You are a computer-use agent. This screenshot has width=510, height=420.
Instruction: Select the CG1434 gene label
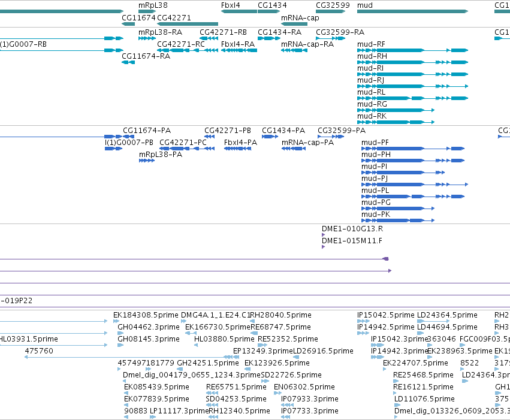pos(272,5)
